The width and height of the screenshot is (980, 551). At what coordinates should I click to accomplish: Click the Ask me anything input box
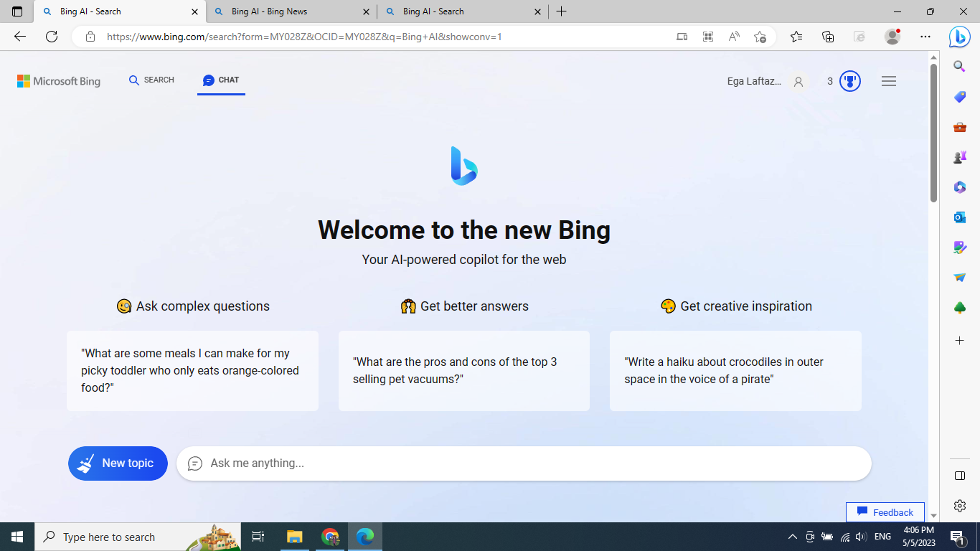click(x=524, y=463)
